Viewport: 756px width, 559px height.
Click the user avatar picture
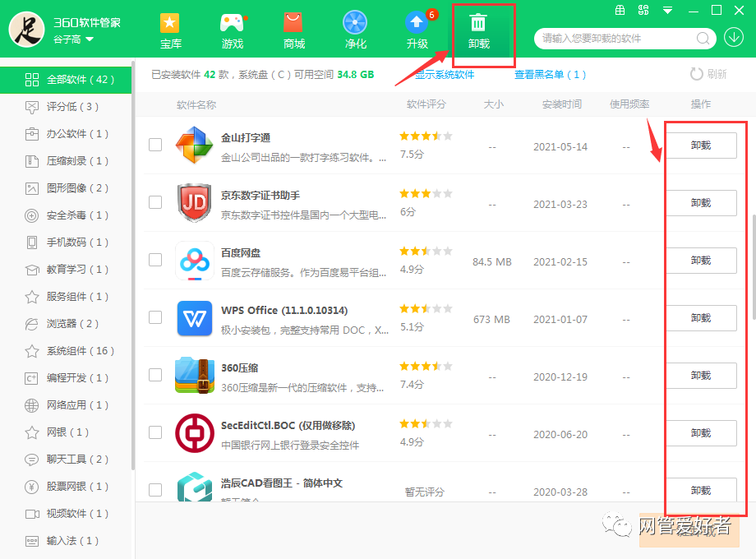point(26,30)
